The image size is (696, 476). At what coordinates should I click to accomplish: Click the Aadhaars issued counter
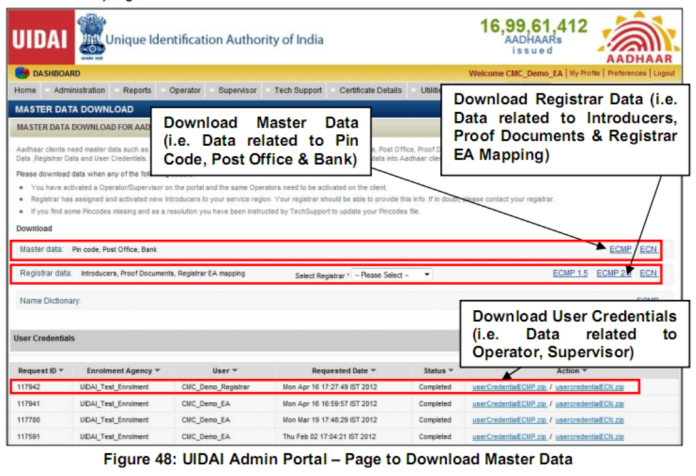(533, 36)
